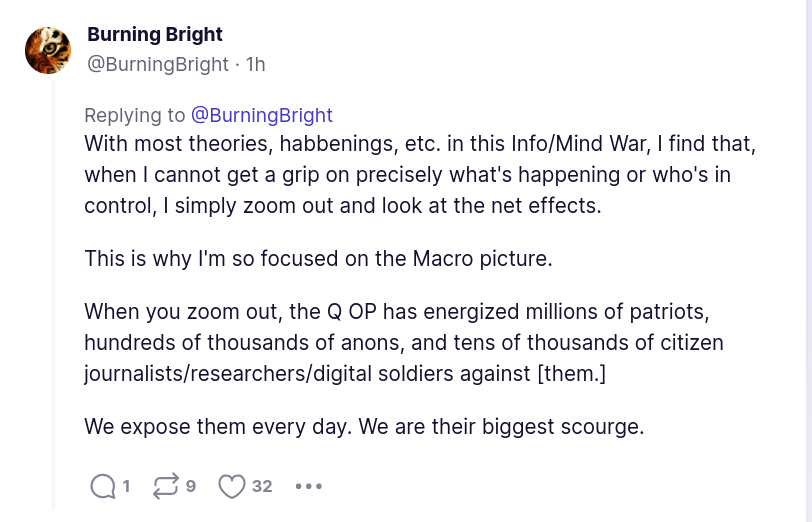Open the post via "1h" timestamp

[x=256, y=64]
